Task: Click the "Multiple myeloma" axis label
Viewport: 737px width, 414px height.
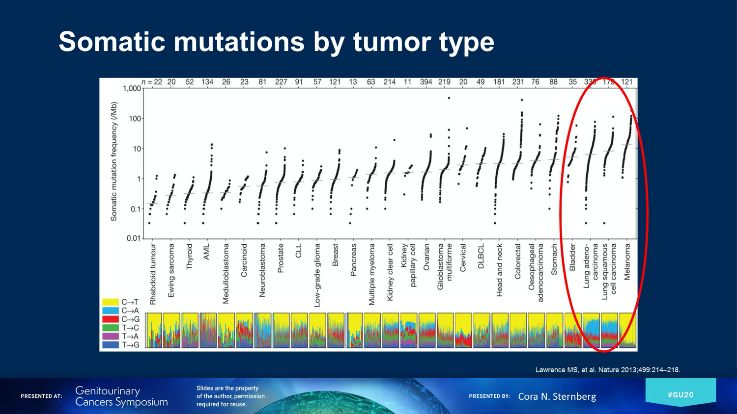Action: click(x=372, y=274)
